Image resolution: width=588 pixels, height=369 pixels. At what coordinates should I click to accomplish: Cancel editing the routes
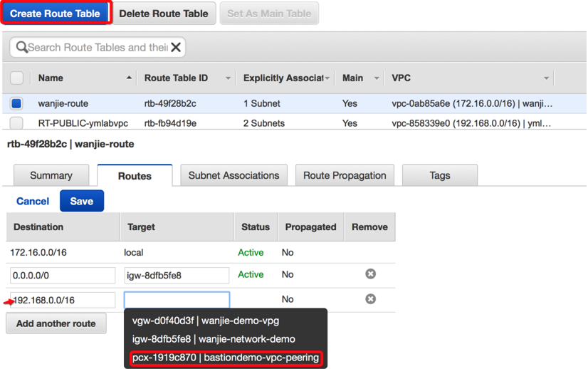[33, 201]
